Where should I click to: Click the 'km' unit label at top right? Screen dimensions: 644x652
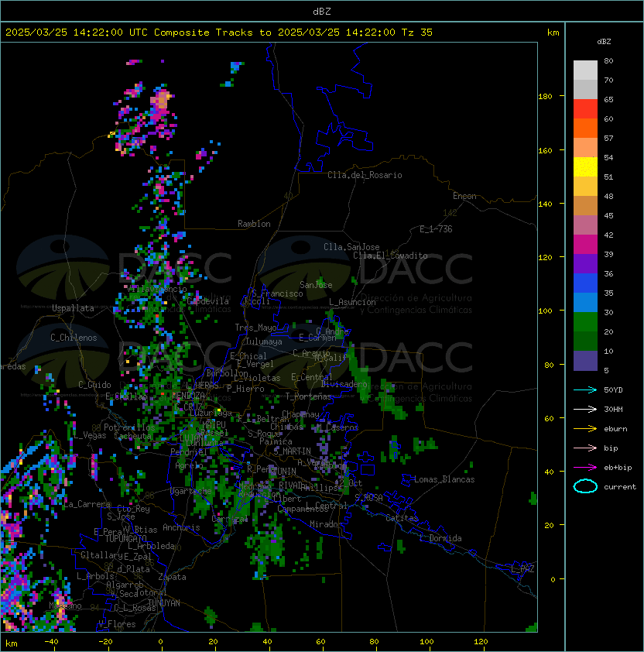553,33
